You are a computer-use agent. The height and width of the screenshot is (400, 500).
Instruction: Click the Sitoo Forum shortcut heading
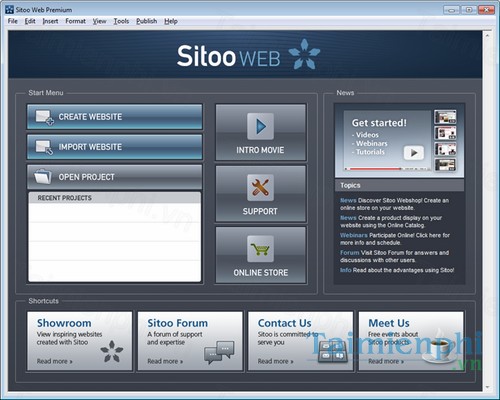click(177, 323)
